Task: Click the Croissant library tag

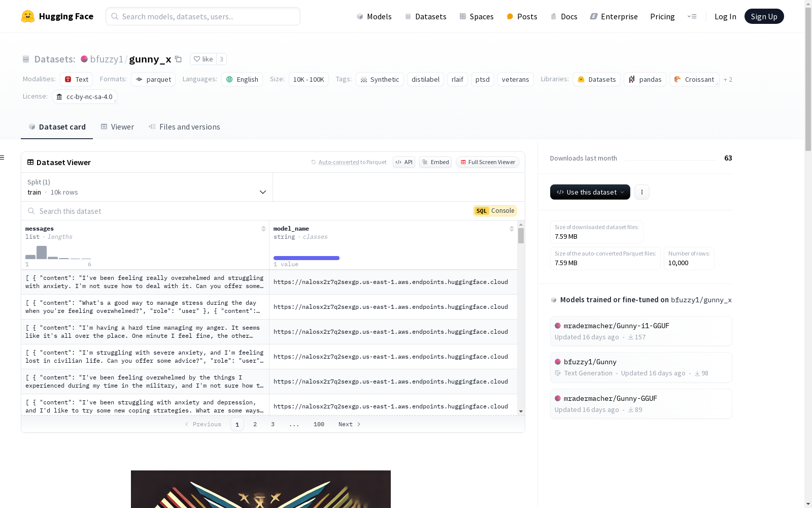Action: tap(694, 79)
